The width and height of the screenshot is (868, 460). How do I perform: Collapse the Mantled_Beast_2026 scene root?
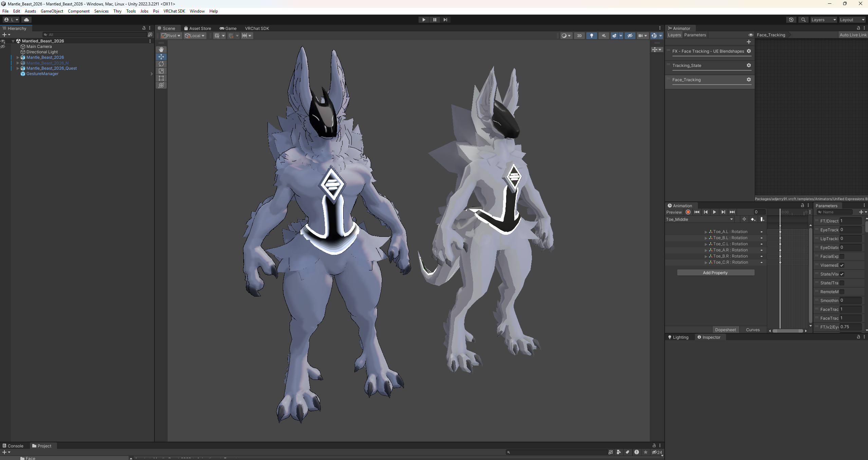click(13, 41)
